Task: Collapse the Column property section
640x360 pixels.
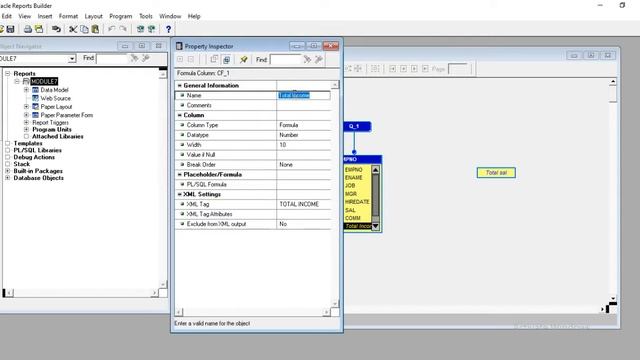Action: tap(180, 115)
